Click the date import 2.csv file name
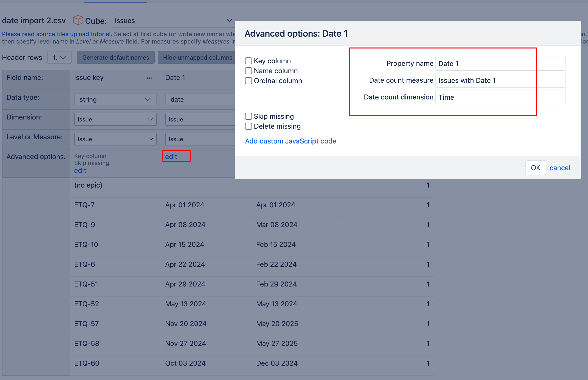 click(x=34, y=21)
